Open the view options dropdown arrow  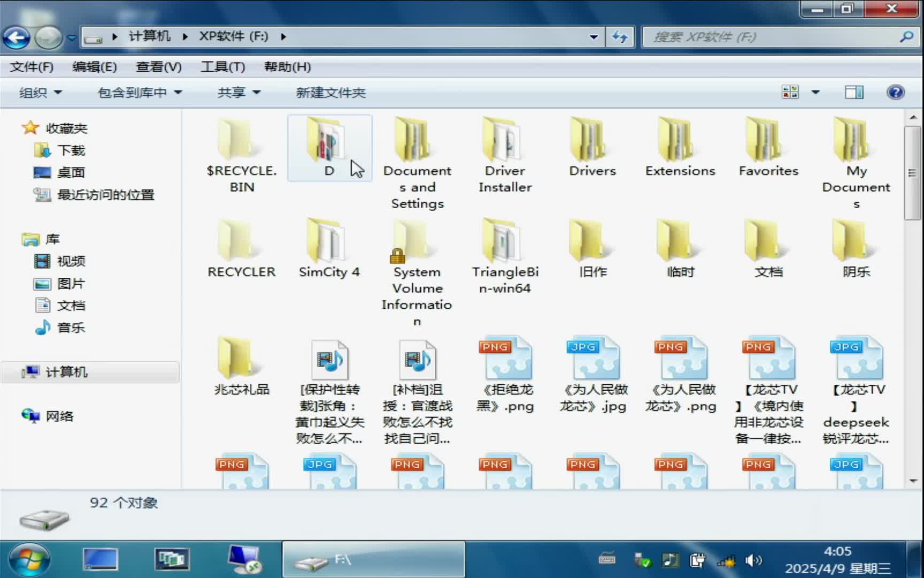(815, 92)
